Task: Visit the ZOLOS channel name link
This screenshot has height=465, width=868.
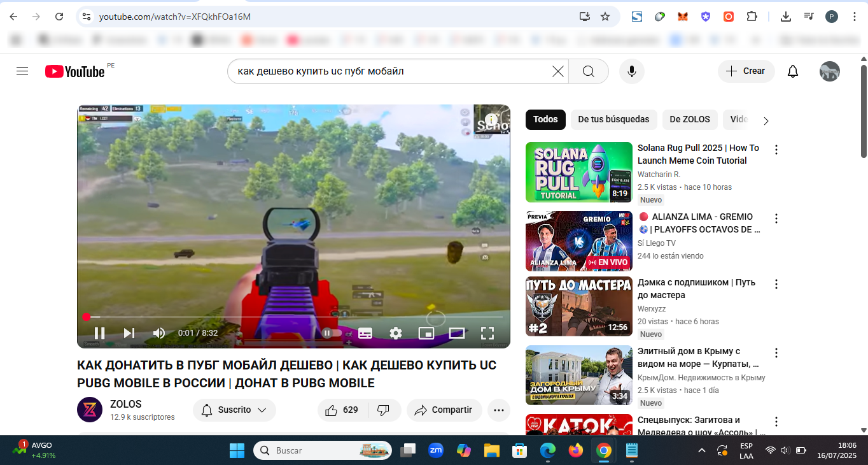Action: 126,404
